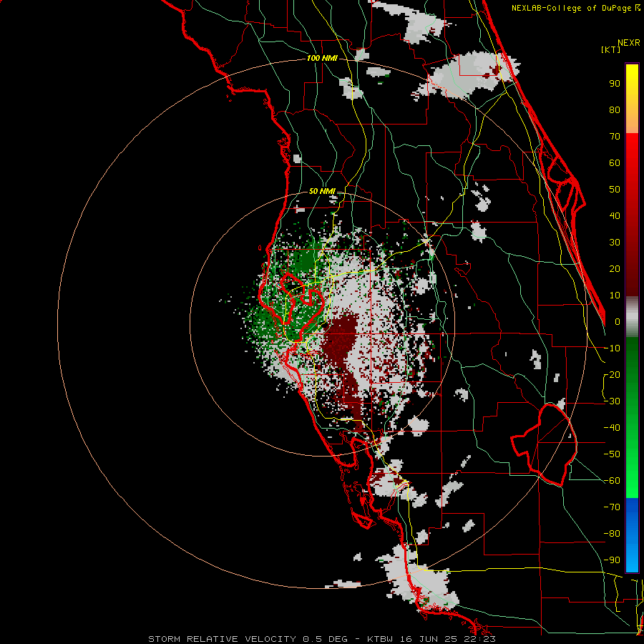This screenshot has width=644, height=644.
Task: Click the positive 40 knot scale label
Action: [x=615, y=216]
